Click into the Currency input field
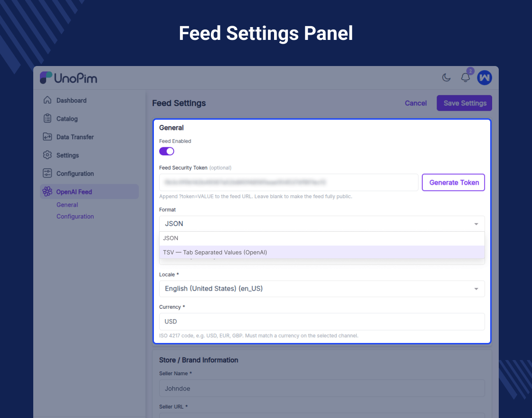Image resolution: width=532 pixels, height=418 pixels. click(x=322, y=322)
